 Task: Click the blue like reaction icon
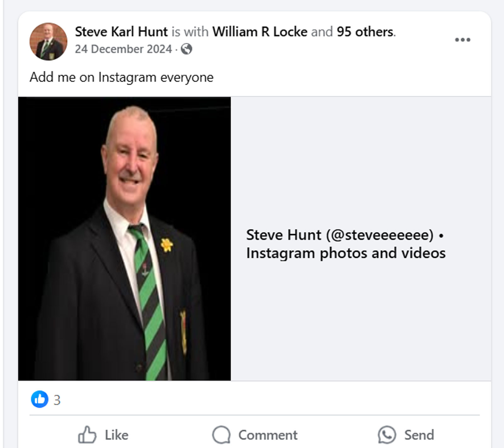coord(40,399)
